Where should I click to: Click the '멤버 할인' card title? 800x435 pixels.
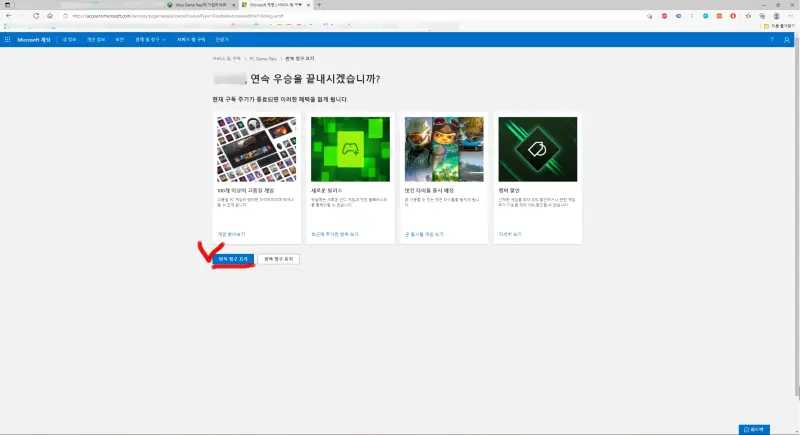pos(509,190)
